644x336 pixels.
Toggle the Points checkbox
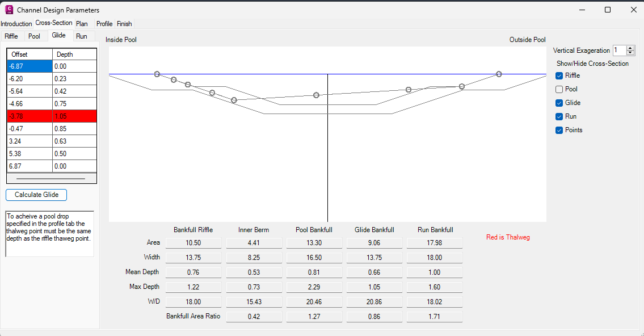point(559,130)
